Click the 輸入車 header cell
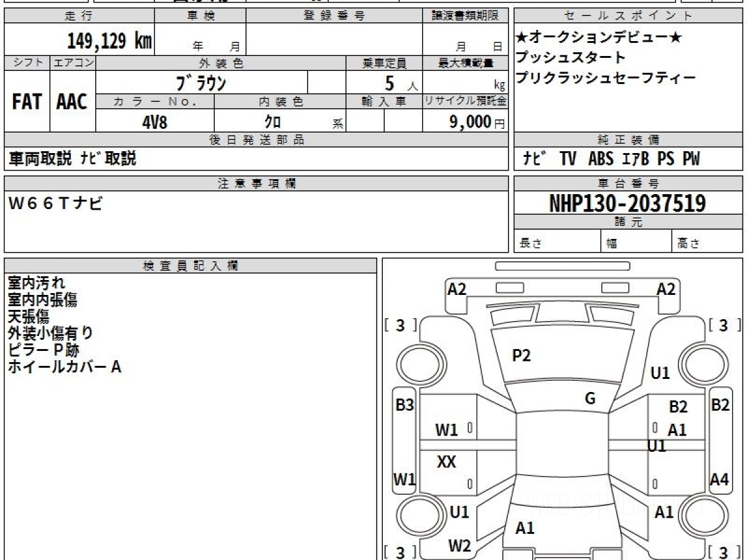The image size is (747, 560). (385, 102)
